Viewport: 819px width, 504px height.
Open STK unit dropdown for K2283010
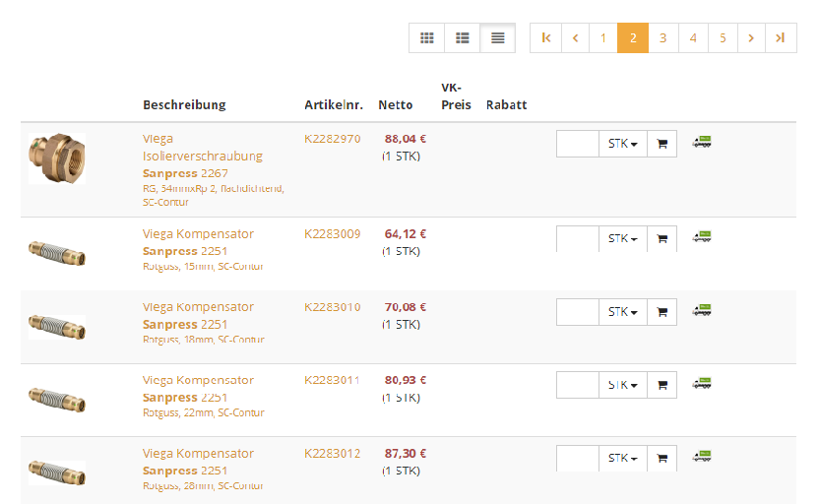tap(622, 312)
